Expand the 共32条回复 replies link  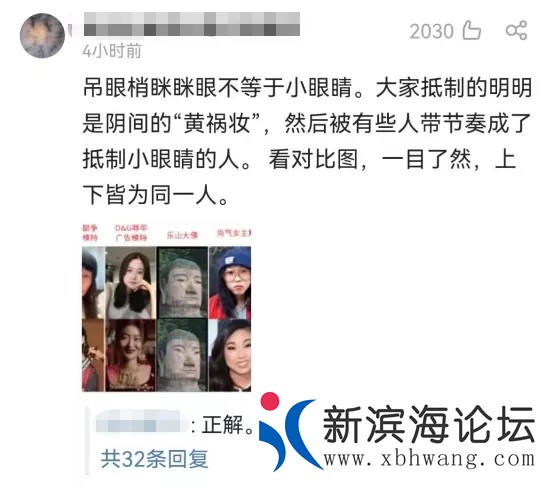154,459
